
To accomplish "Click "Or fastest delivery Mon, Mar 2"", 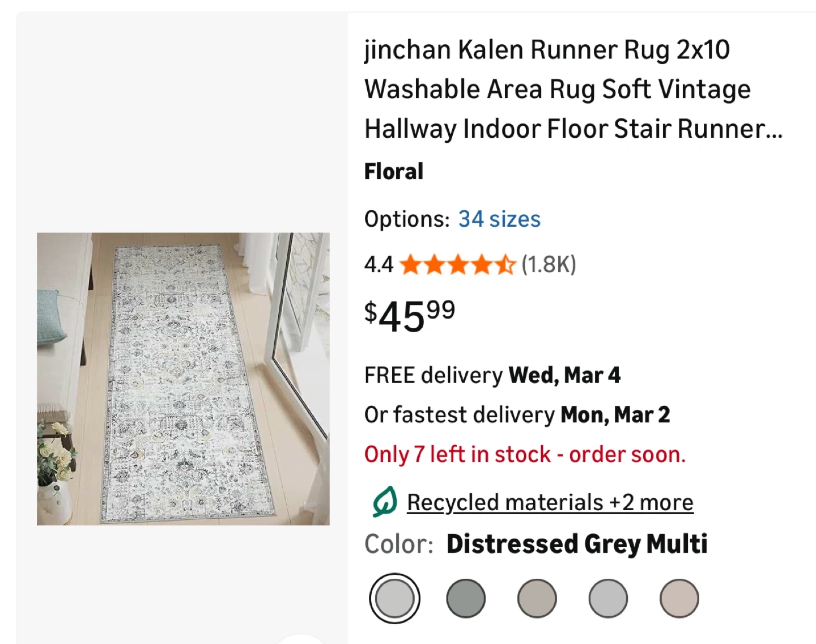I will tap(517, 415).
